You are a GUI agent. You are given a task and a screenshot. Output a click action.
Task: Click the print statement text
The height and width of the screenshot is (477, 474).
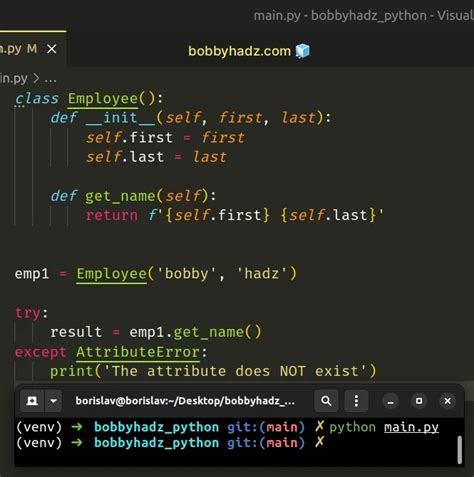click(213, 371)
